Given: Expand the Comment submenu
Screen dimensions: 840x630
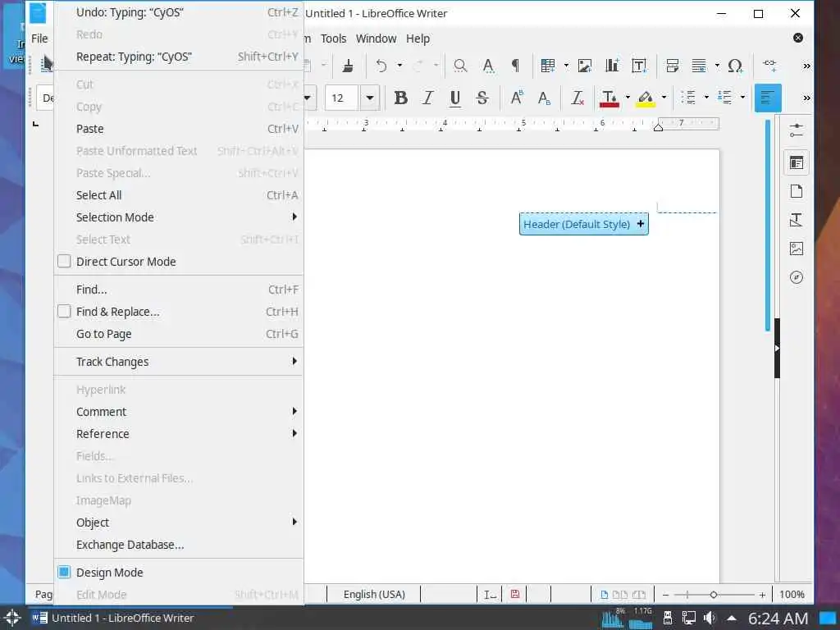Looking at the screenshot, I should [x=179, y=412].
